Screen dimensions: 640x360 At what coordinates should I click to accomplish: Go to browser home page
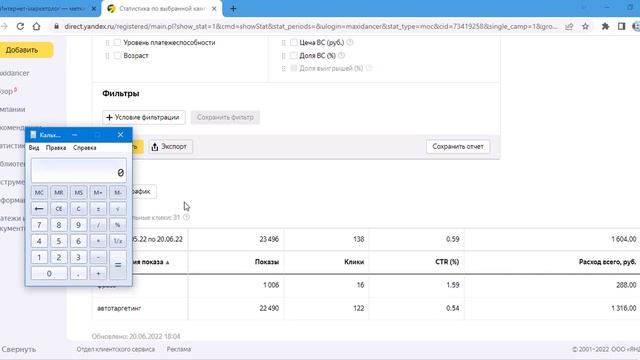(x=36, y=27)
